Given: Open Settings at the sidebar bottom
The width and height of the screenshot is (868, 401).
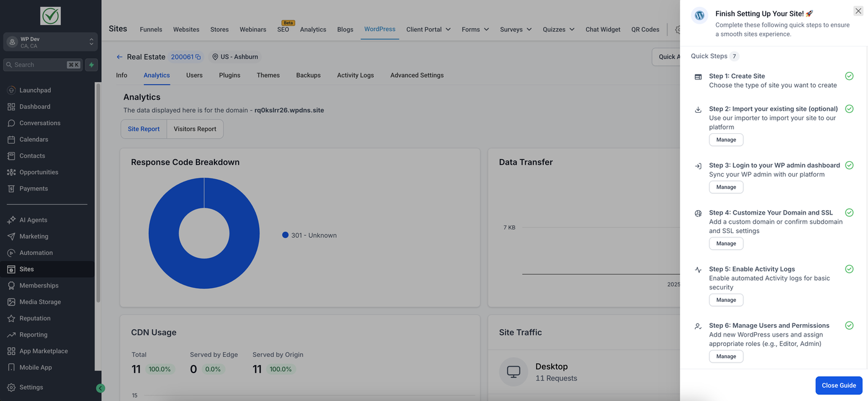Looking at the screenshot, I should tap(31, 387).
